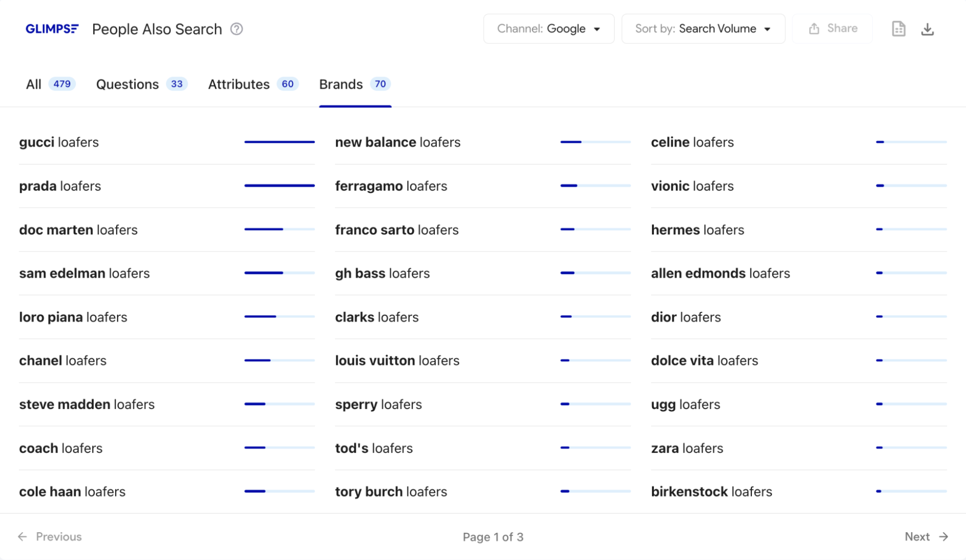Go to Previous page
The width and height of the screenshot is (966, 560).
click(x=50, y=537)
